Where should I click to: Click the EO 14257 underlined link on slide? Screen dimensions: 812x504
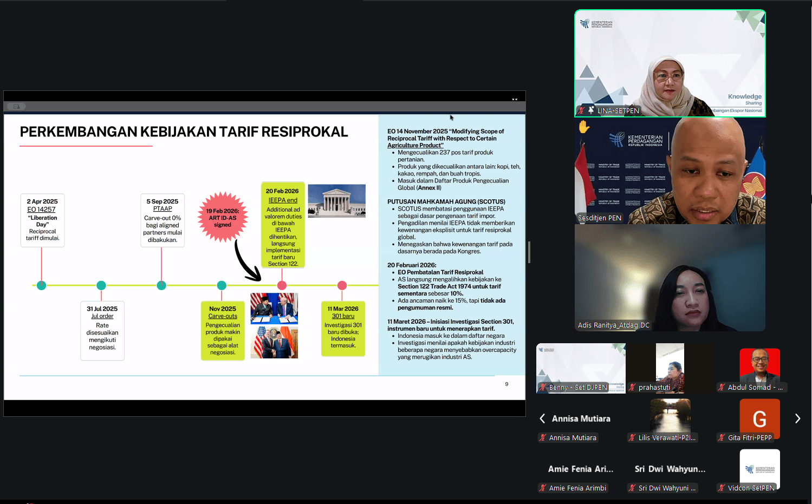(x=42, y=210)
